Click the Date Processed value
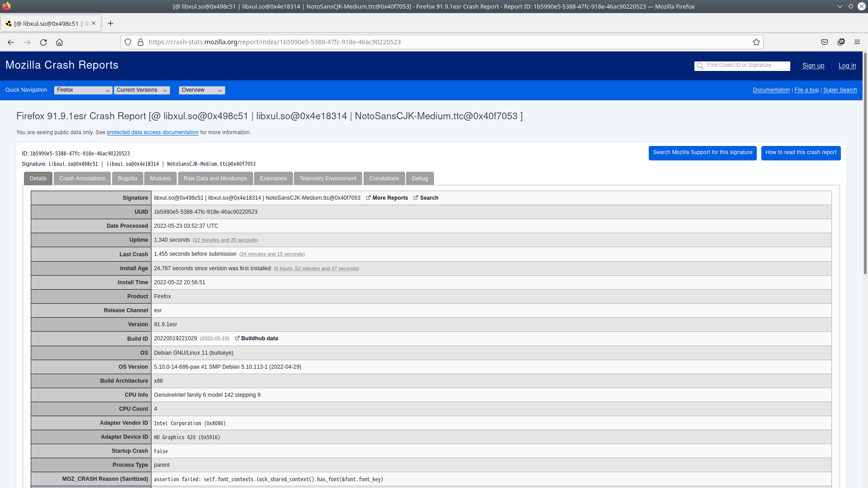 point(186,226)
